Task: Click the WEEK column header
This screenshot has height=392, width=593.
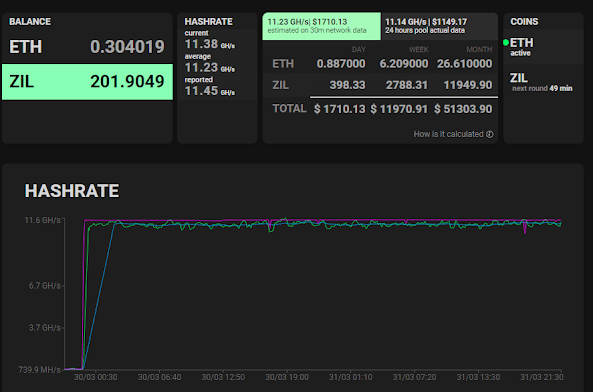Action: [419, 50]
